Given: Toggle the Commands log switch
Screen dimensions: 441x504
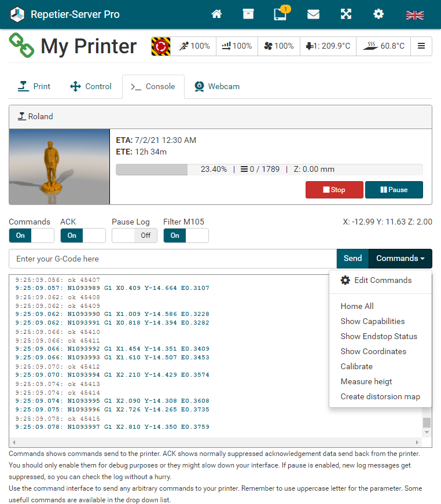Looking at the screenshot, I should coord(31,236).
